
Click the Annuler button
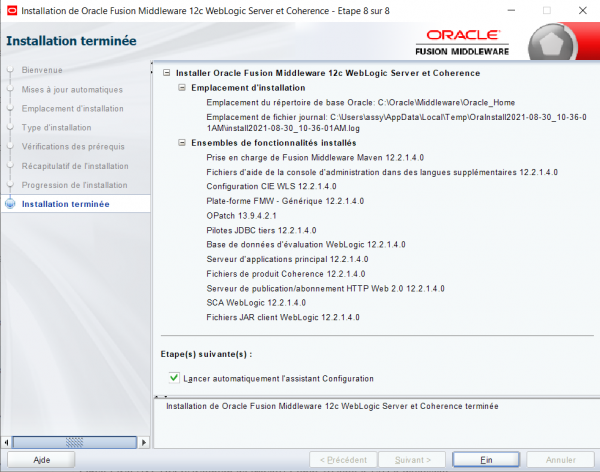561,460
